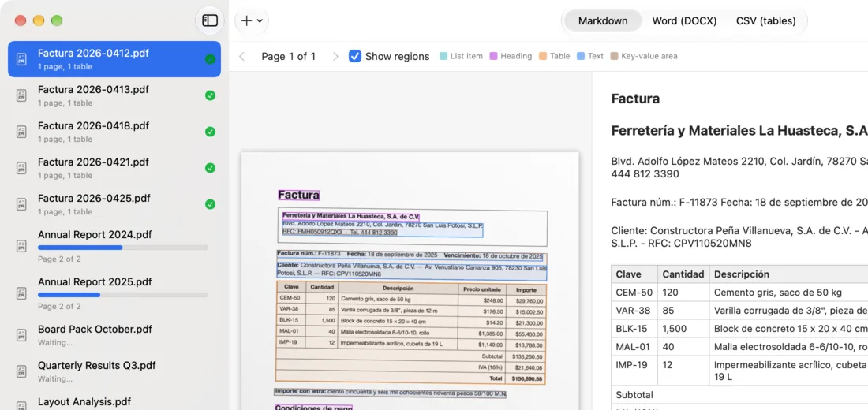Click the Heading legend color swatch
This screenshot has height=410, width=868.
tap(493, 56)
